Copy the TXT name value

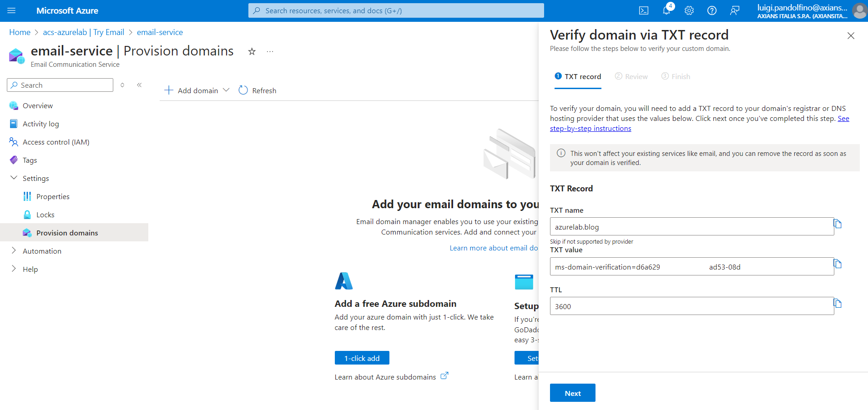click(x=838, y=224)
